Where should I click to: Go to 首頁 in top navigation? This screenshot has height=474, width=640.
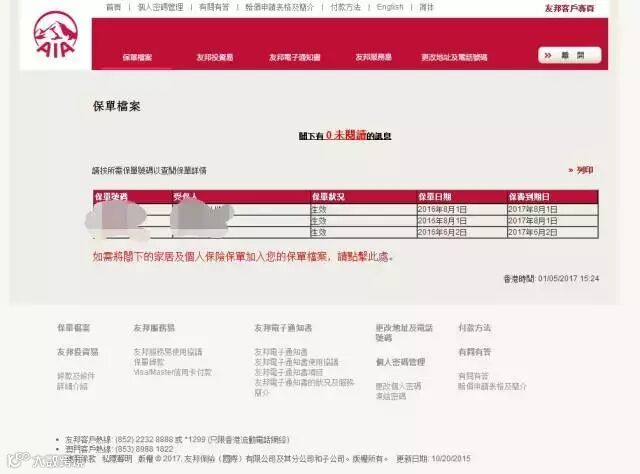pos(113,7)
